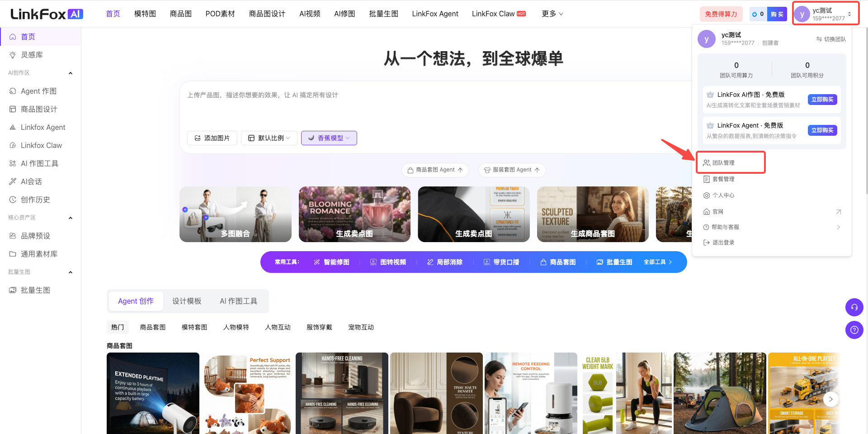The height and width of the screenshot is (434, 868).
Task: Click the LinkFox AI logo
Action: (x=47, y=14)
